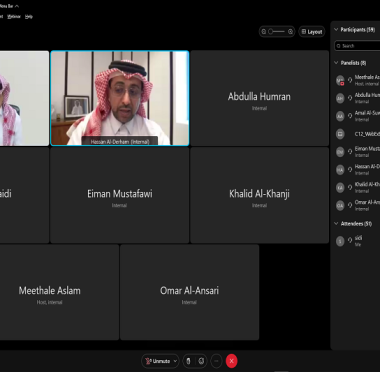
Task: Click the red leave meeting button
Action: coord(232,361)
